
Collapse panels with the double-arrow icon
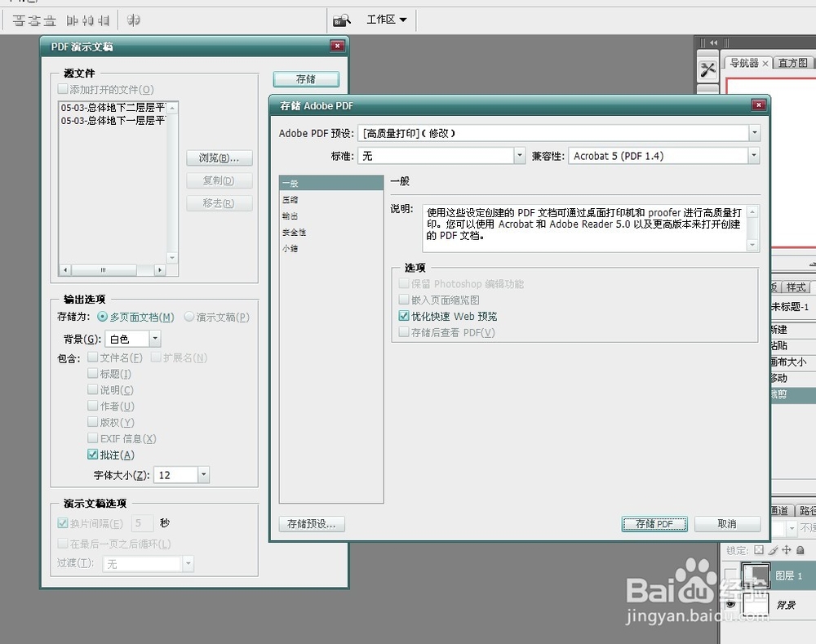point(713,42)
